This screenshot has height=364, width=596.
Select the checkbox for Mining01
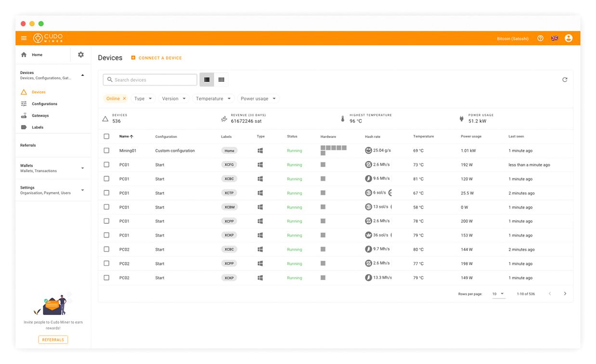(x=106, y=150)
